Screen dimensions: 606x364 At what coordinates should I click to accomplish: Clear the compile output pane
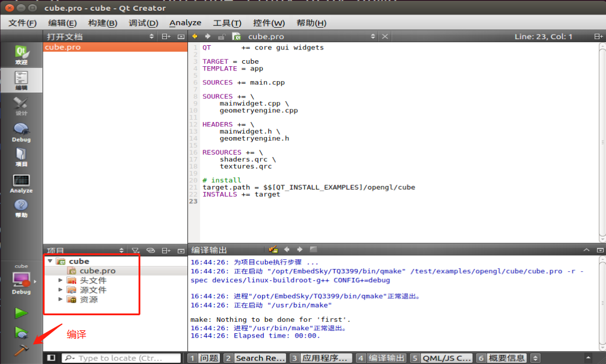point(273,249)
